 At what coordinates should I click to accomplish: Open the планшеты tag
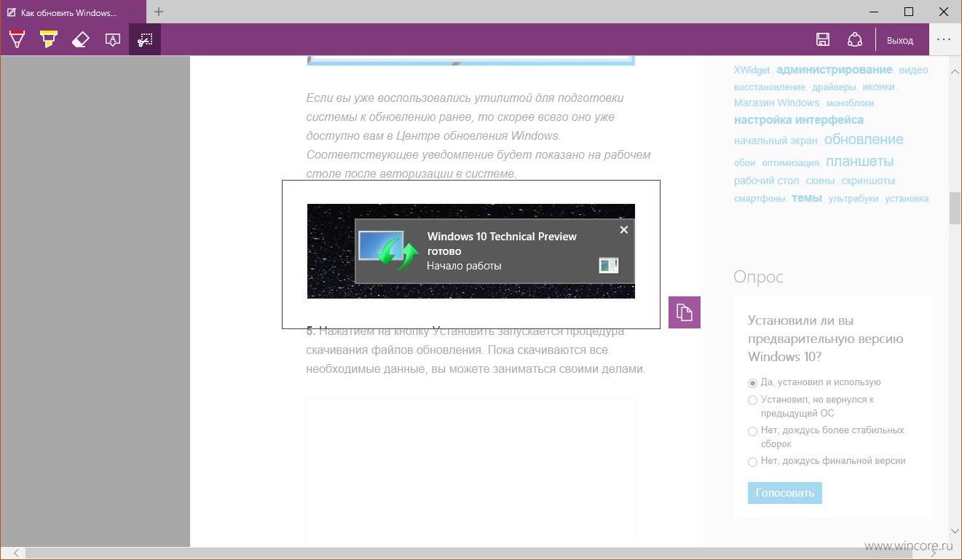(x=859, y=162)
